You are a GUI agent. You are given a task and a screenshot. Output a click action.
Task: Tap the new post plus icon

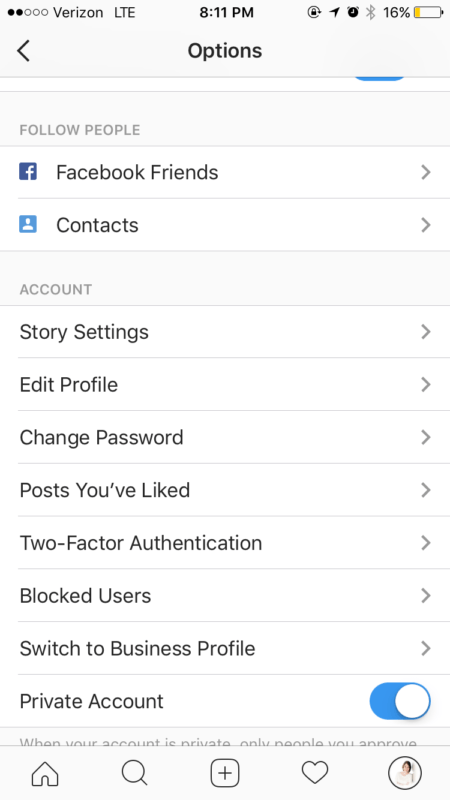click(225, 773)
